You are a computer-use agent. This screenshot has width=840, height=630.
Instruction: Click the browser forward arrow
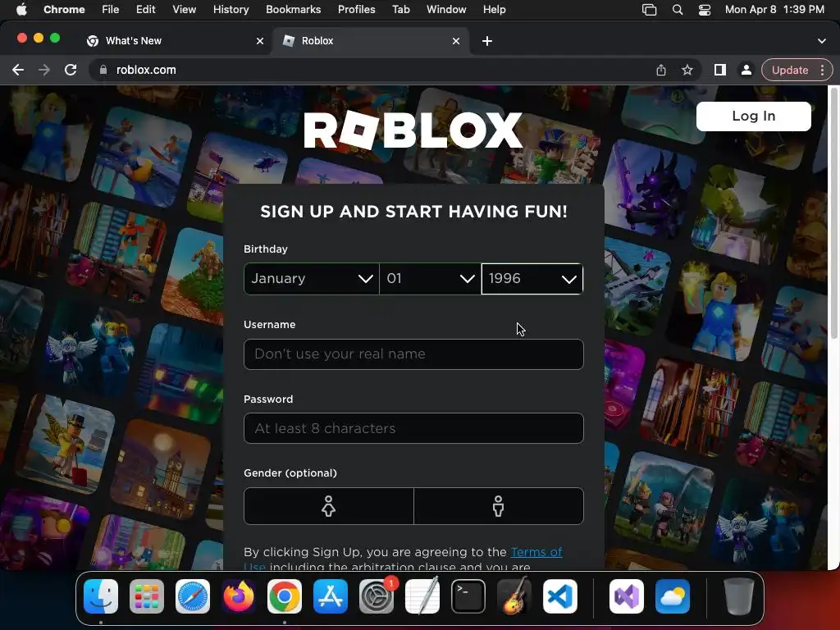click(x=44, y=70)
